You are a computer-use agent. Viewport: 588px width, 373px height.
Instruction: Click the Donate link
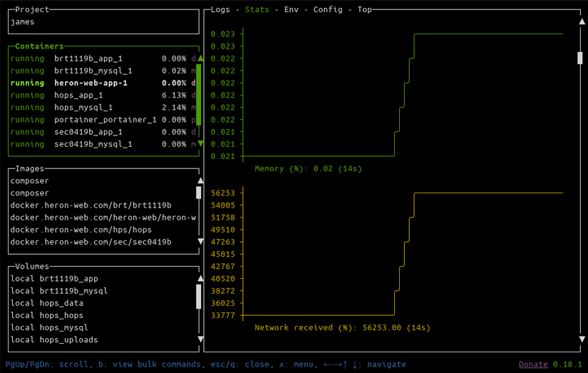click(x=533, y=364)
